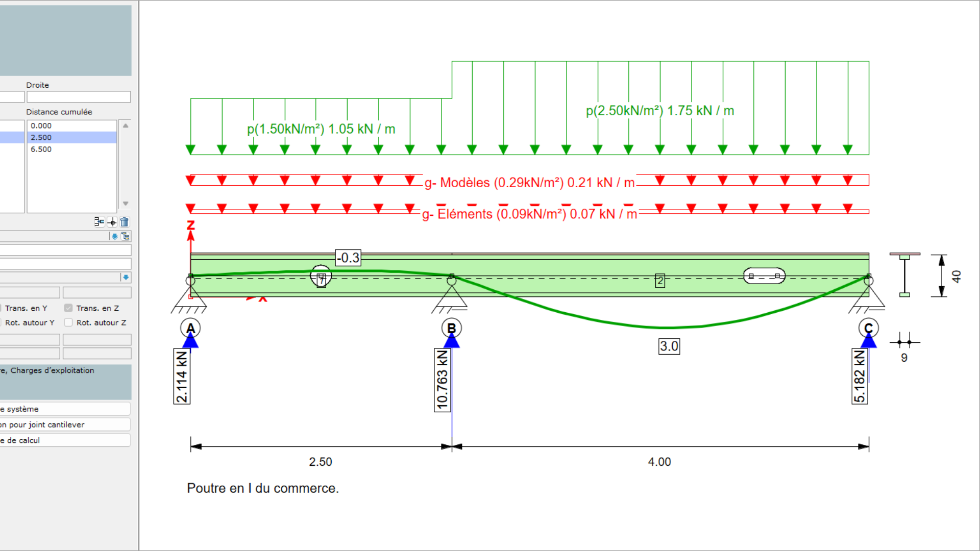The image size is (980, 551).
Task: Click the I-beam cross-section symbol
Action: tap(904, 275)
